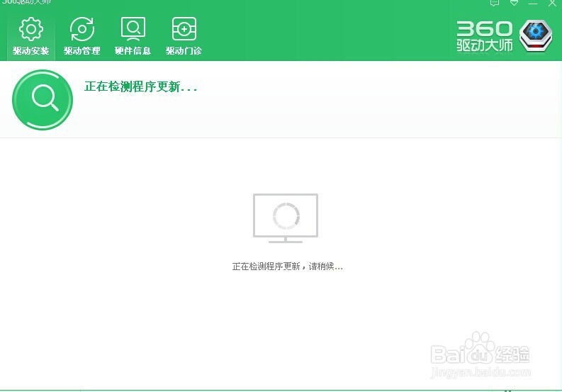The width and height of the screenshot is (562, 392).
Task: Click the round green magnifier scan icon
Action: (x=43, y=100)
